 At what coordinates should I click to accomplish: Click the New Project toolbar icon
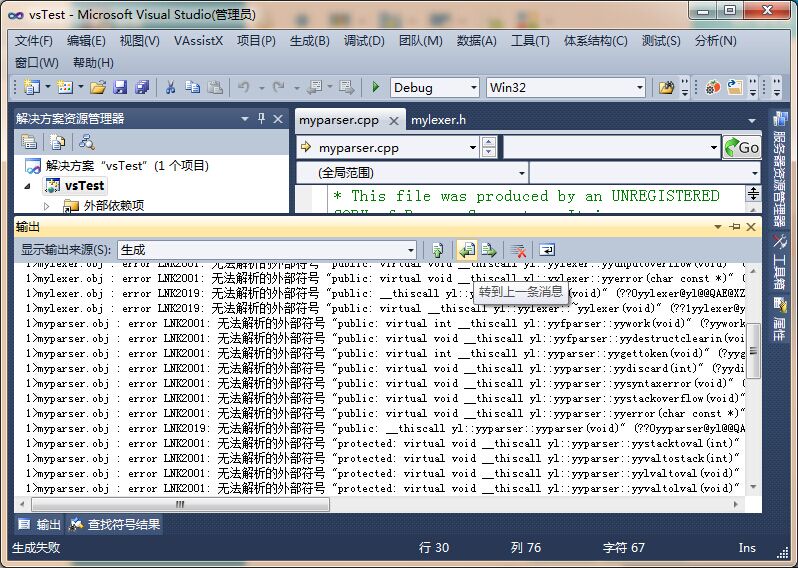(x=32, y=88)
